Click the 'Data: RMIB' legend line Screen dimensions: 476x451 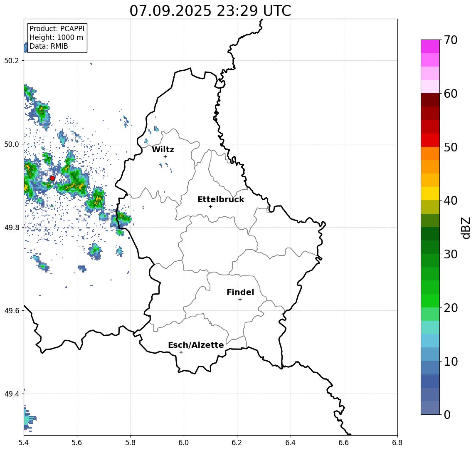point(49,46)
